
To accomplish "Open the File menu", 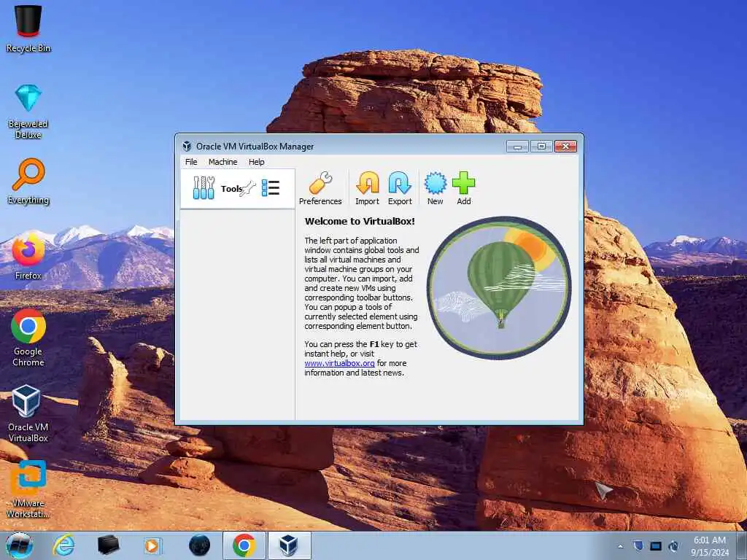I will coord(191,162).
